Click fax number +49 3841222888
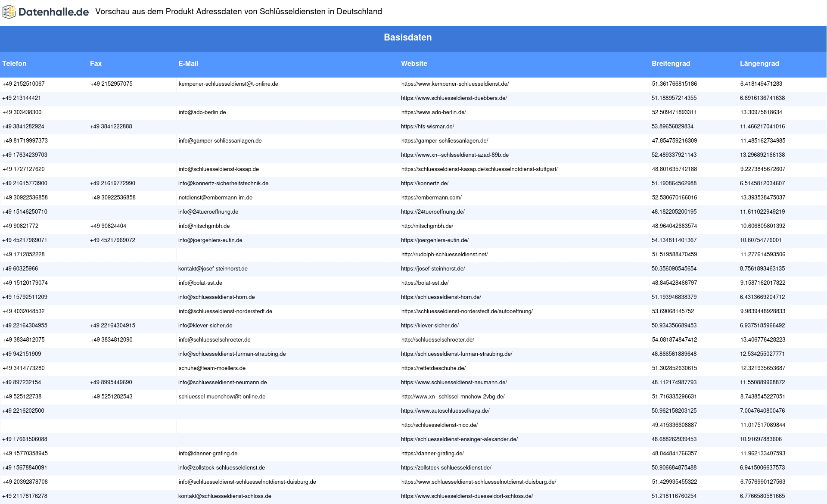This screenshot has width=827, height=504. pos(111,127)
